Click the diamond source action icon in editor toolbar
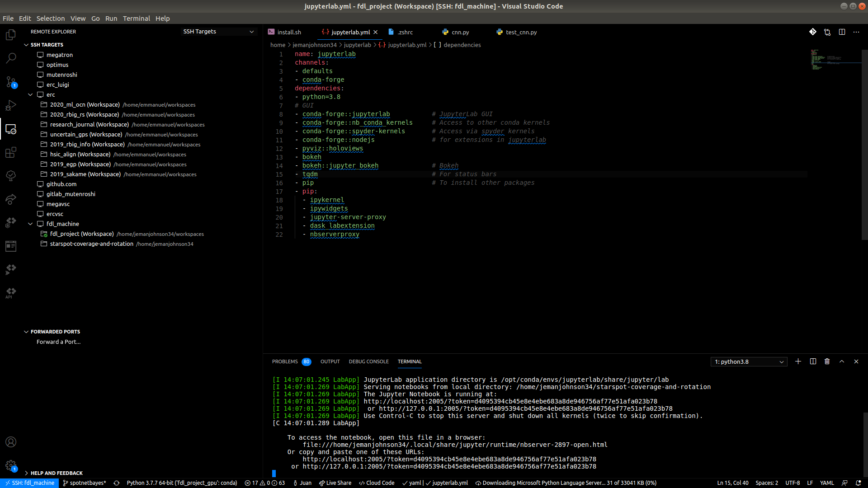 pos(813,32)
